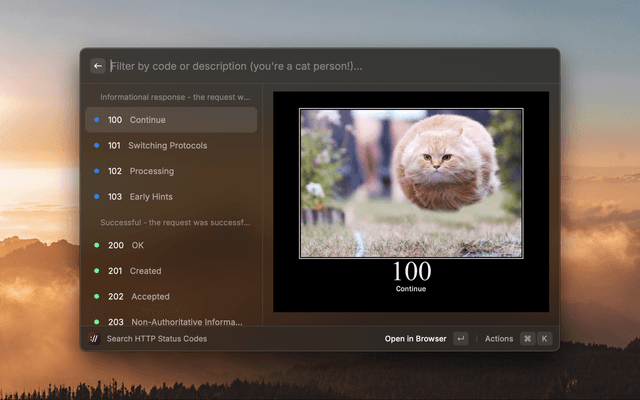Image resolution: width=640 pixels, height=400 pixels.
Task: Click the green dot beside 202
Action: click(96, 297)
